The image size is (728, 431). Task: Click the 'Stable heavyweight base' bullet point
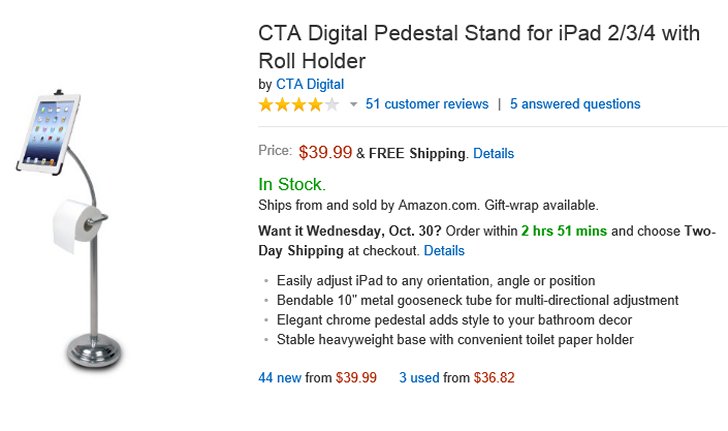click(455, 339)
